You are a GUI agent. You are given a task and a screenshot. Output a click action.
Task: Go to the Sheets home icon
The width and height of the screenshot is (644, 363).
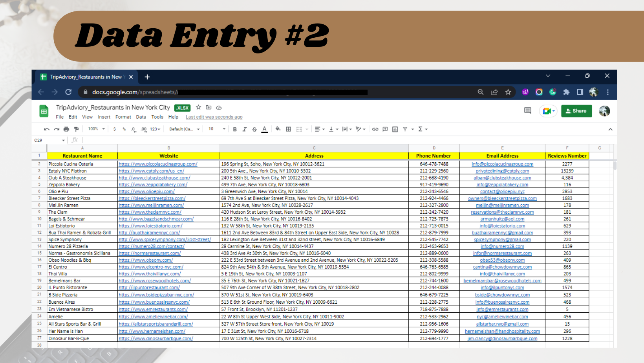[x=44, y=111]
